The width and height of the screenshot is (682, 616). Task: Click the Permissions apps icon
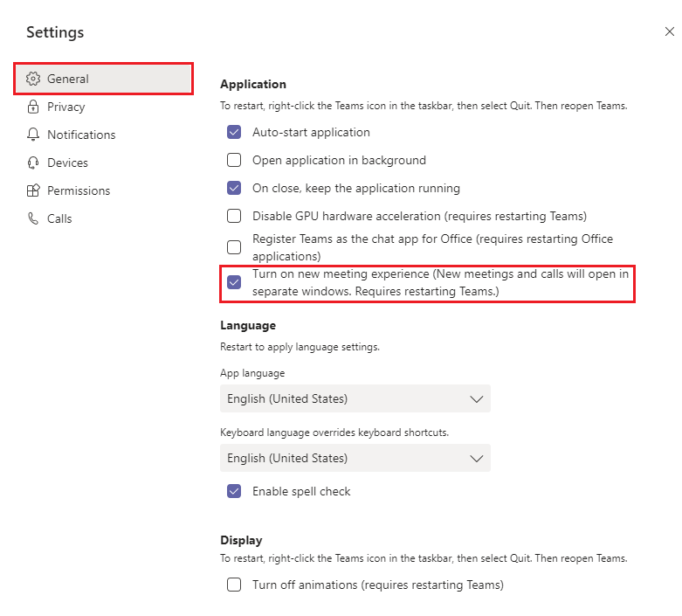click(x=33, y=190)
